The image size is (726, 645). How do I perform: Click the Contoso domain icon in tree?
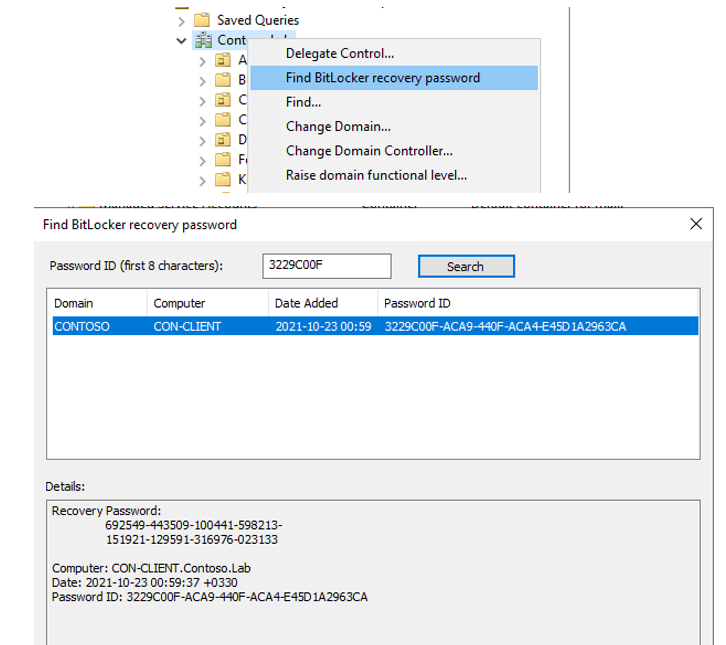tap(203, 41)
